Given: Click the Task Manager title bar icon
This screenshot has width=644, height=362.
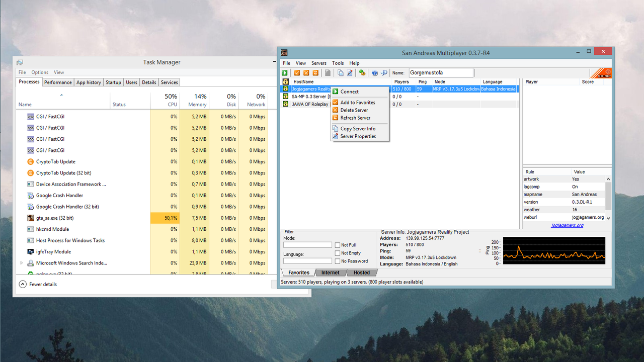Looking at the screenshot, I should [20, 62].
